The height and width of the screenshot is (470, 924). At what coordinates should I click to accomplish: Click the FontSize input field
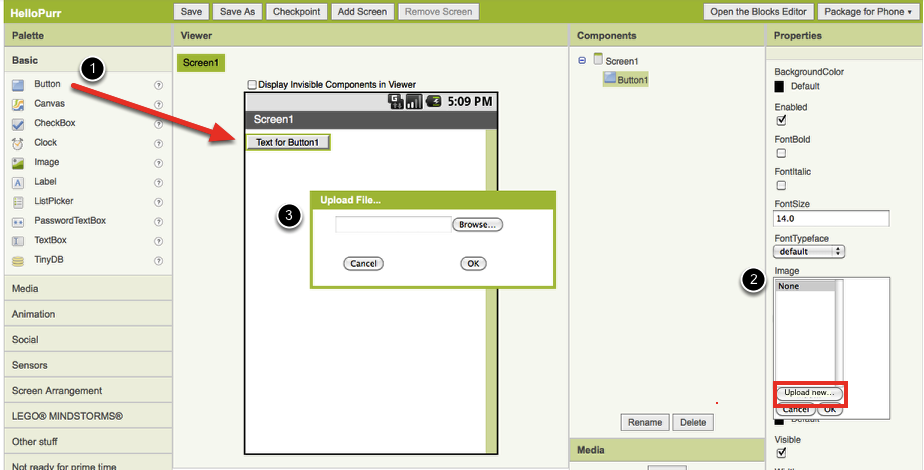[x=831, y=218]
